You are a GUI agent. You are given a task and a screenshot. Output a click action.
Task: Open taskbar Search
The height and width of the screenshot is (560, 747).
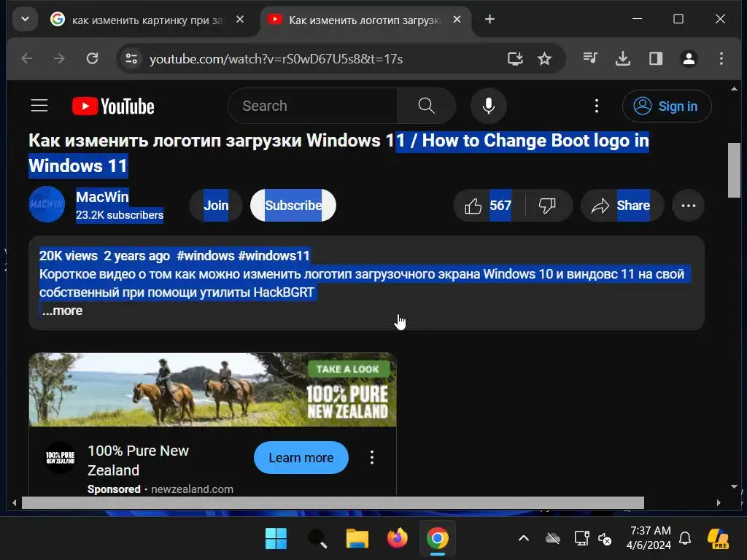pos(317,539)
